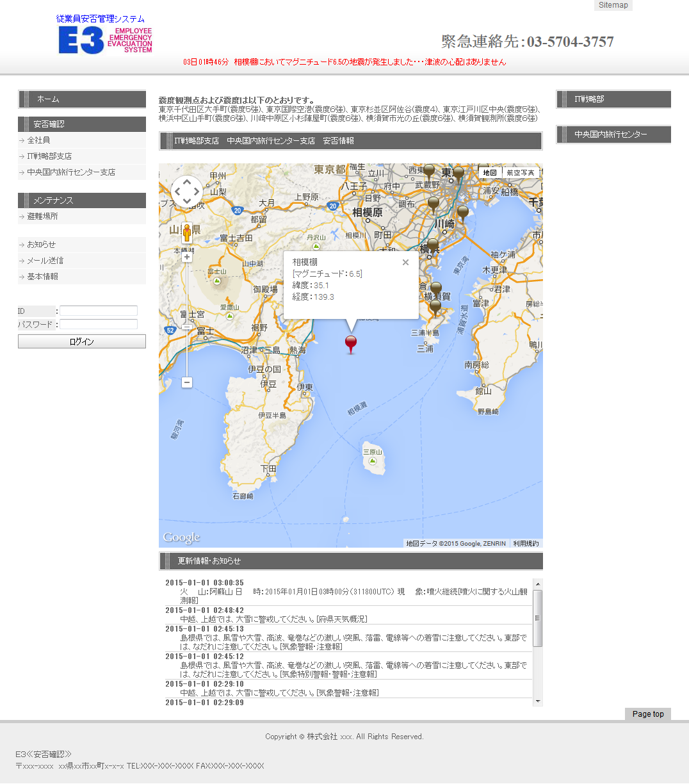
Task: Dismiss the 相模棚 info window
Action: [x=405, y=262]
